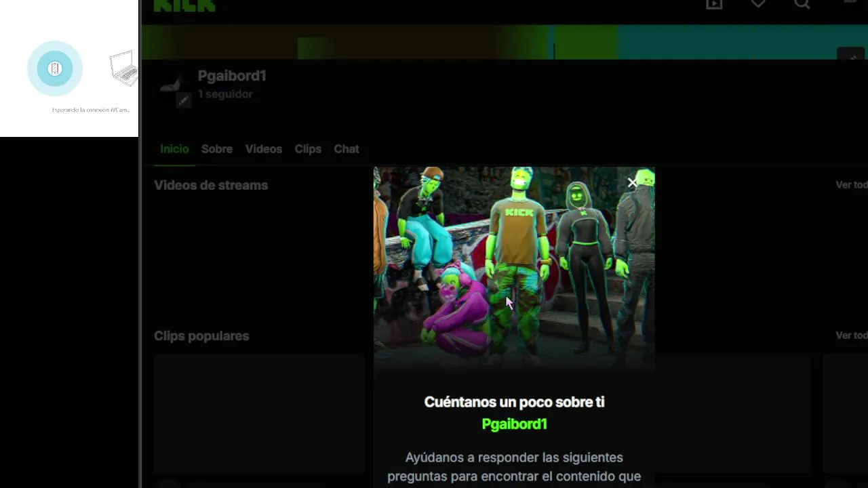Viewport: 868px width, 488px height.
Task: Click the Kick logo in header
Action: tap(184, 5)
